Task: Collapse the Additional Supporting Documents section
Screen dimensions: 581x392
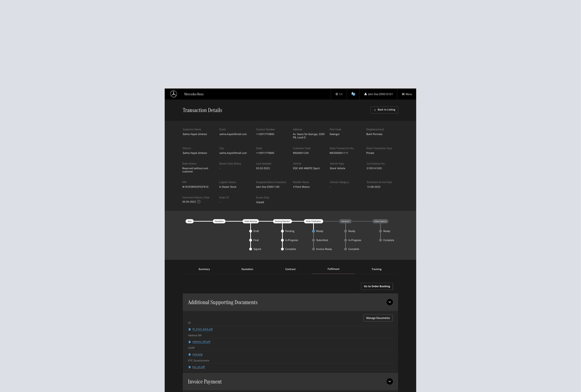Action: pyautogui.click(x=389, y=302)
